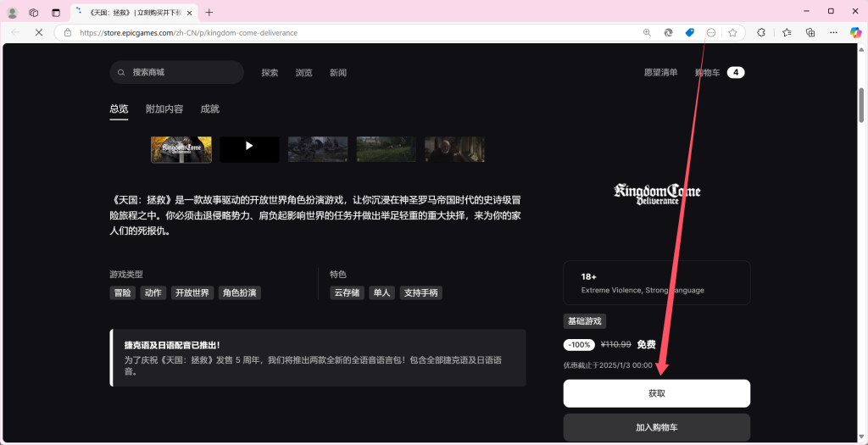Select the old man portrait thumbnail

point(454,149)
